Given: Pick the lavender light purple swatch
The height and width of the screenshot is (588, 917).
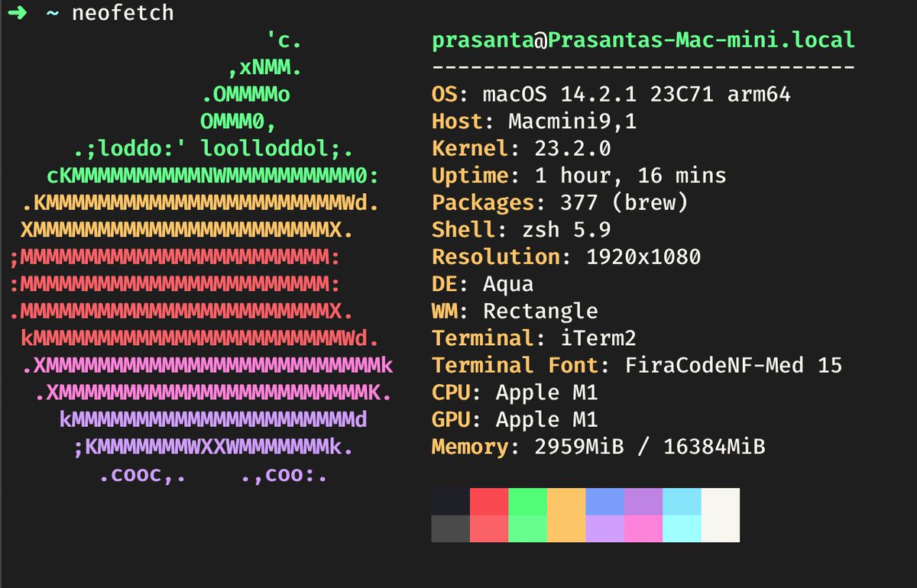Looking at the screenshot, I should (x=605, y=528).
